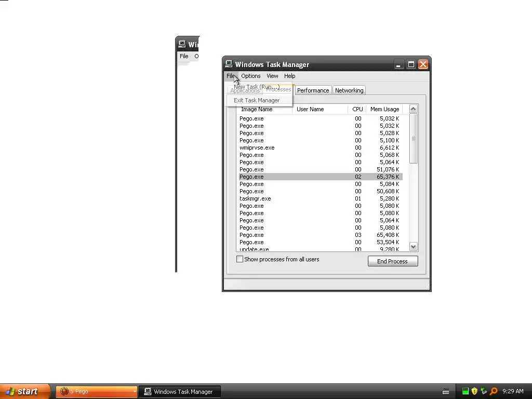This screenshot has height=399, width=532.
Task: Open the File menu in front Task Manager
Action: (231, 76)
